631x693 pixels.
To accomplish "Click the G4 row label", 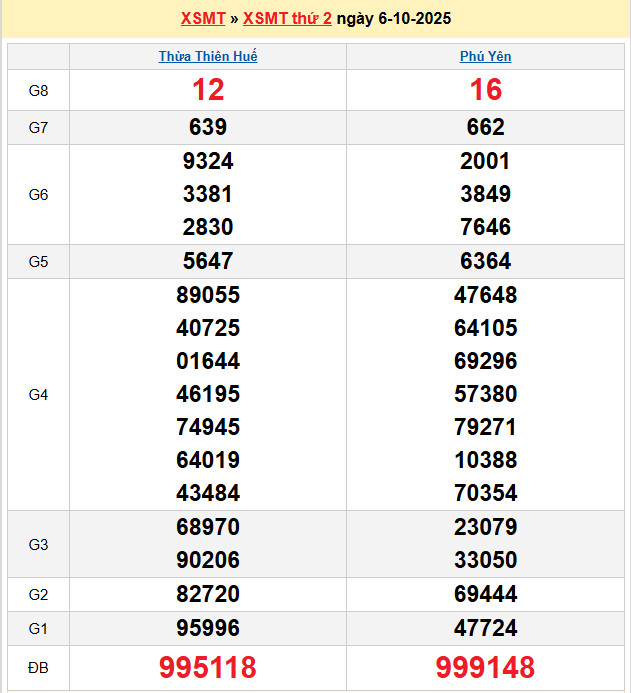I will [38, 395].
